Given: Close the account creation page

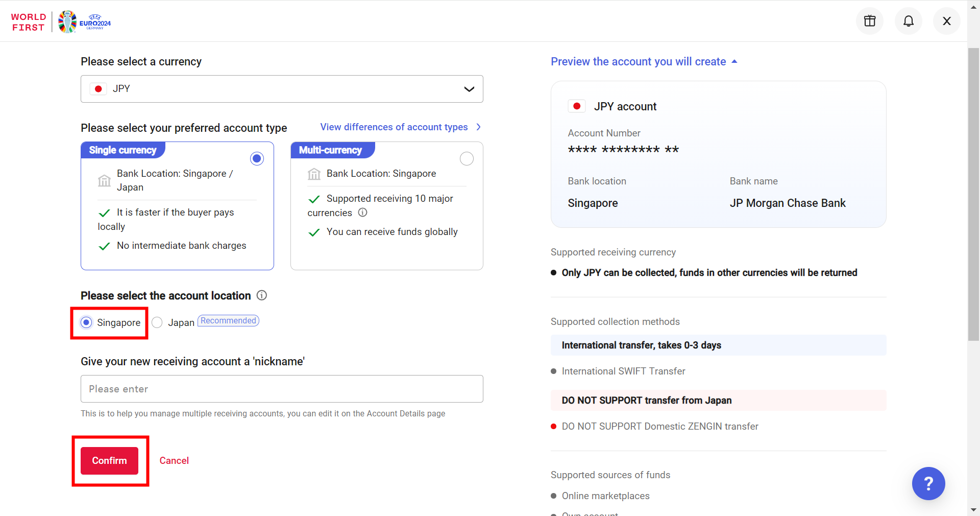Looking at the screenshot, I should tap(946, 21).
